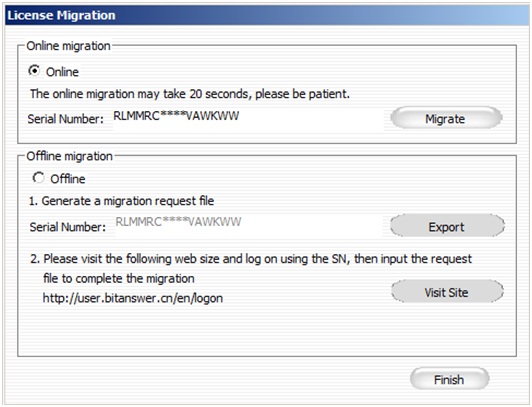
Task: Select the Offline radio button
Action: click(38, 178)
